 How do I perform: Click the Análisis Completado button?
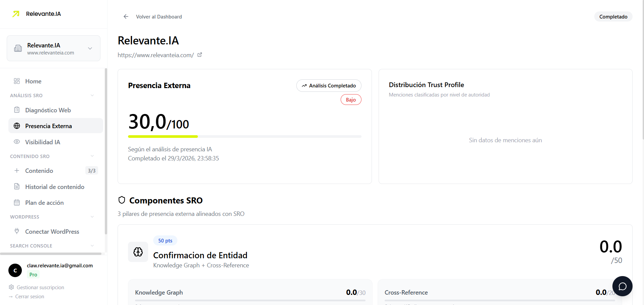pos(329,85)
